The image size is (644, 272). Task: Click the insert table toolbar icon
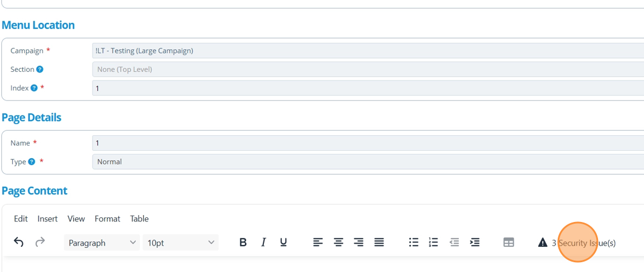click(508, 243)
